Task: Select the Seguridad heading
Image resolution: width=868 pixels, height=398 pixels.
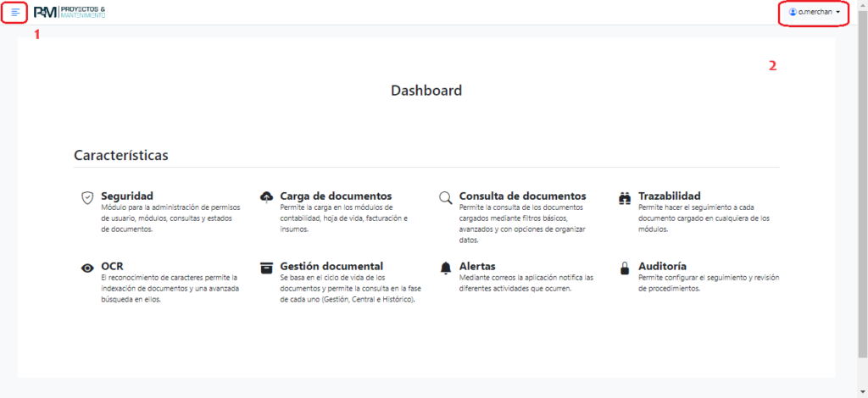Action: [x=126, y=196]
